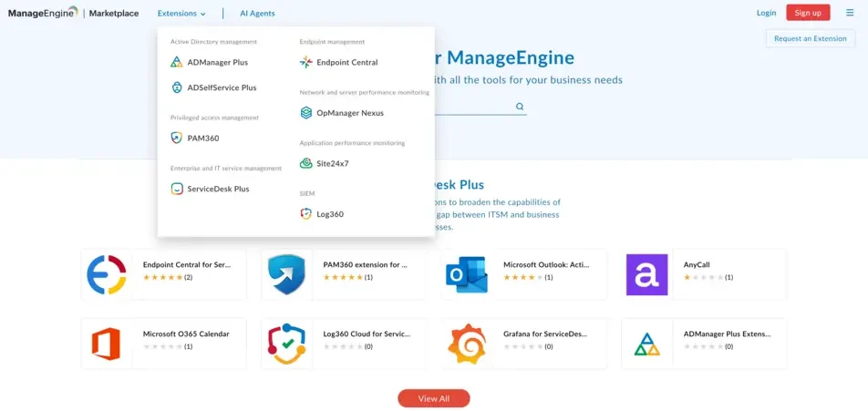Click the ADManager Plus triangle icon in menu
The image size is (868, 411).
coord(177,62)
